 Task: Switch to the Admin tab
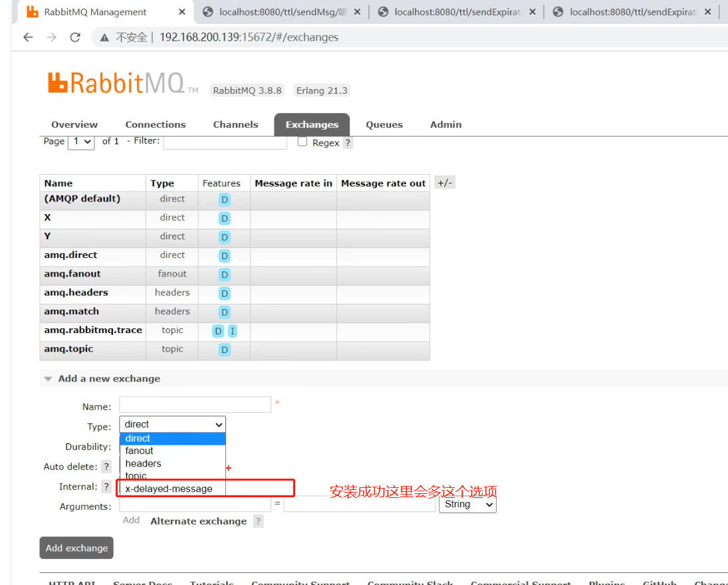pos(445,124)
